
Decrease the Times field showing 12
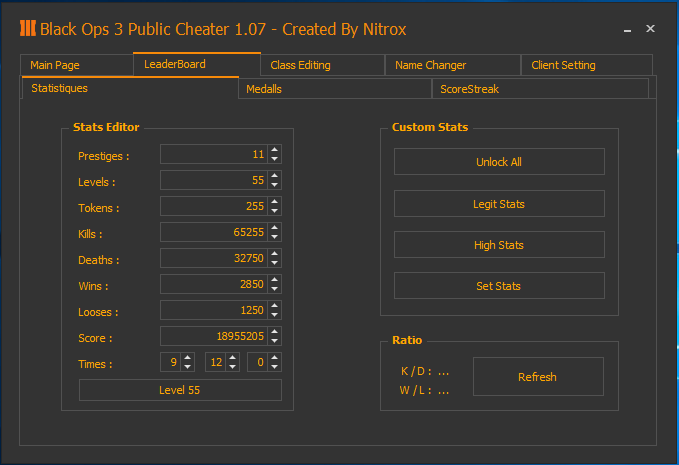coord(233,367)
